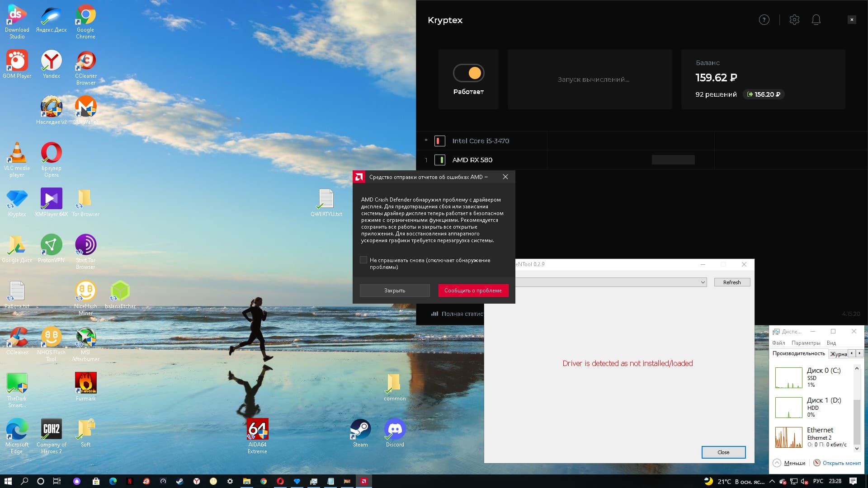Collapse Task Manager with "Меньше" chevron

(777, 463)
